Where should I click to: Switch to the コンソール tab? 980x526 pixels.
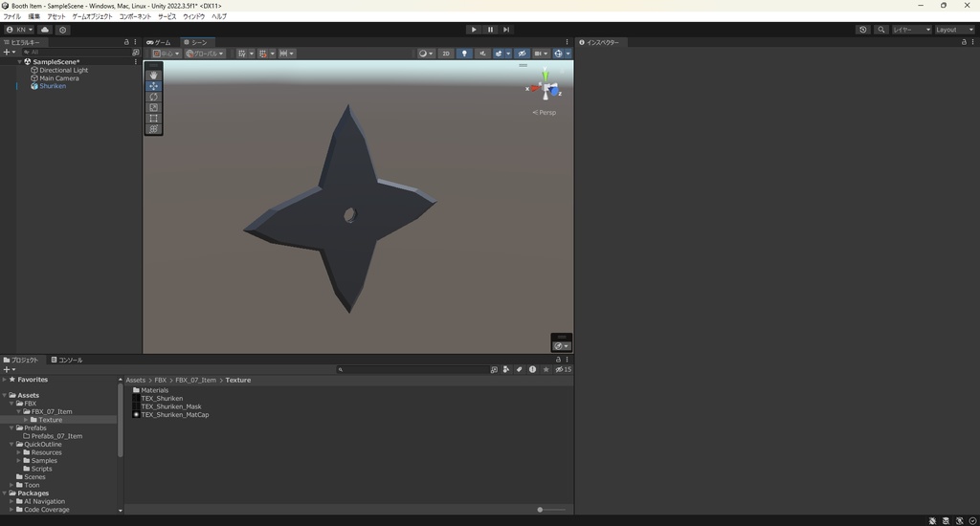click(67, 360)
